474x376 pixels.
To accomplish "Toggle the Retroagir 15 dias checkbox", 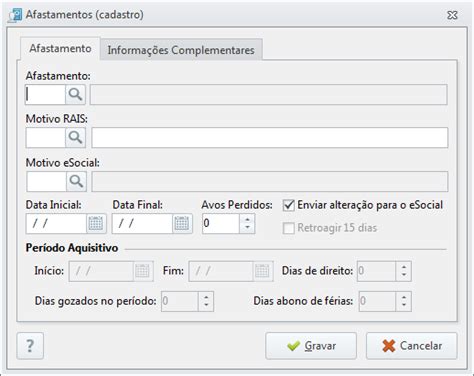I will click(x=289, y=228).
